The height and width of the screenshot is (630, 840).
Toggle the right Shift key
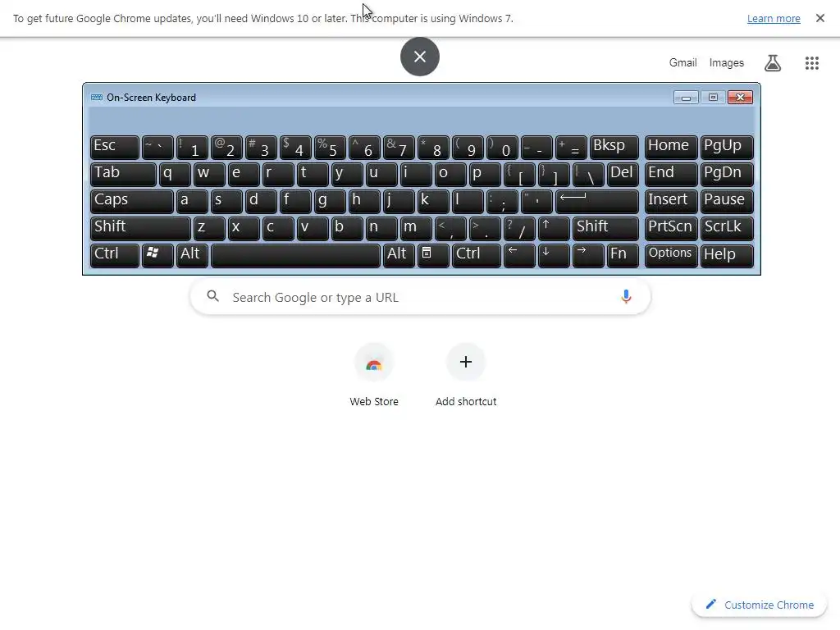click(605, 228)
